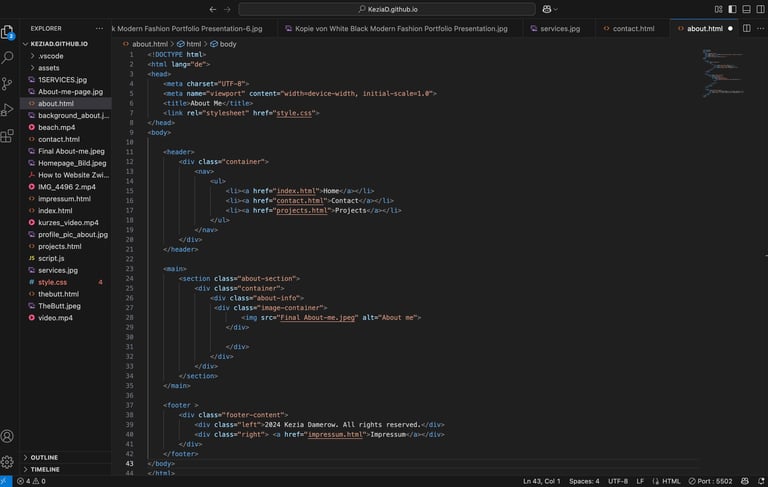768x487 pixels.
Task: Open the Accounts menu icon
Action: coord(7,436)
